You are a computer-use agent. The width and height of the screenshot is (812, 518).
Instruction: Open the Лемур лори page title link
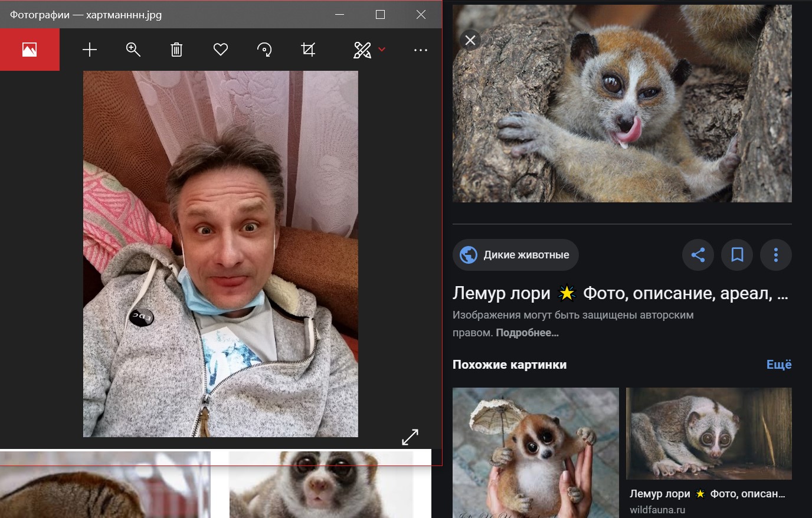coord(620,293)
